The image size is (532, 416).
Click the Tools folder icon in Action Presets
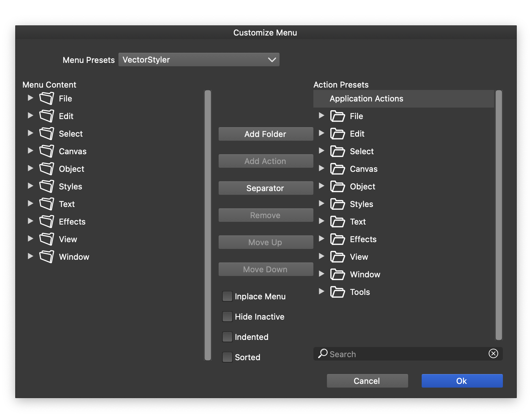(337, 292)
